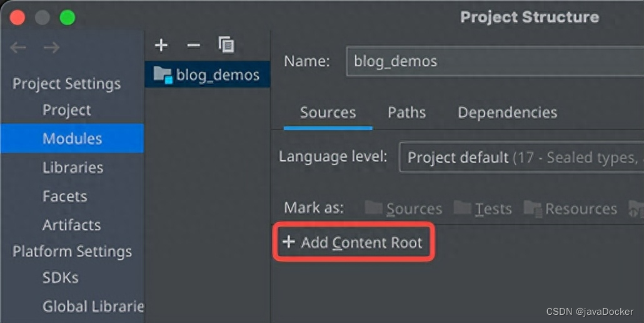Viewport: 644px width, 323px height.
Task: Click the back navigation arrow
Action: [18, 48]
